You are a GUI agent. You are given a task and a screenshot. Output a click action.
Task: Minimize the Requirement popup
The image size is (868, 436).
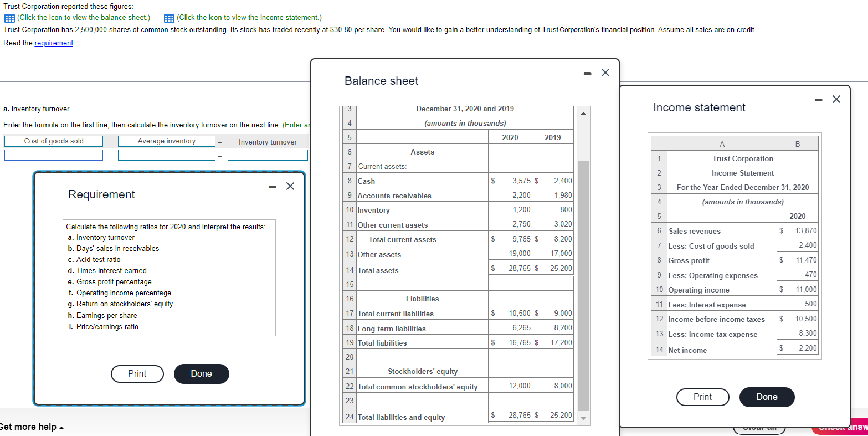[x=273, y=186]
